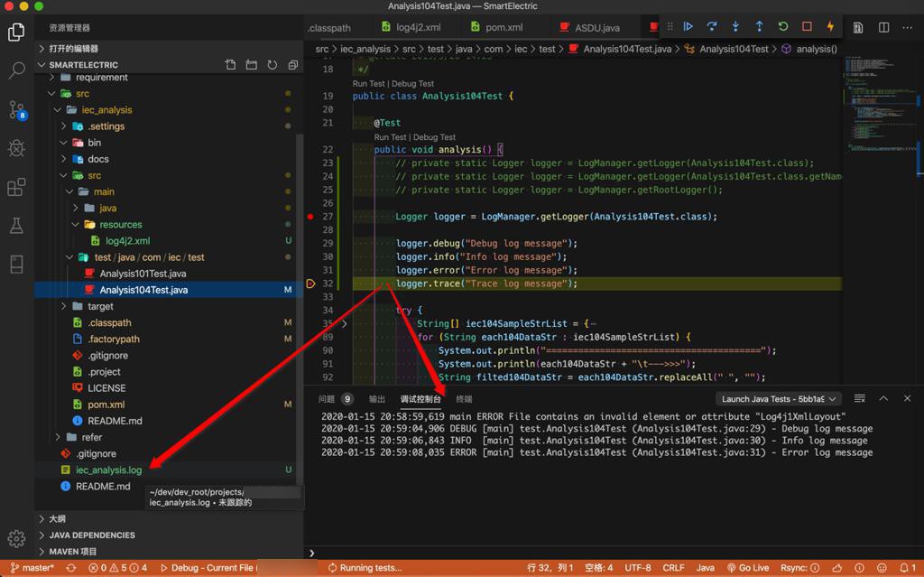Expand the JAVA DEPENDENCIES section

click(x=91, y=535)
